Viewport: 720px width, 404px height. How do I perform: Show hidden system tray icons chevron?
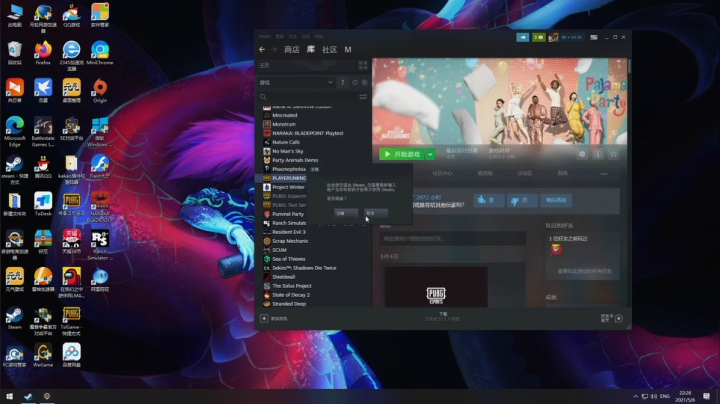pyautogui.click(x=636, y=396)
